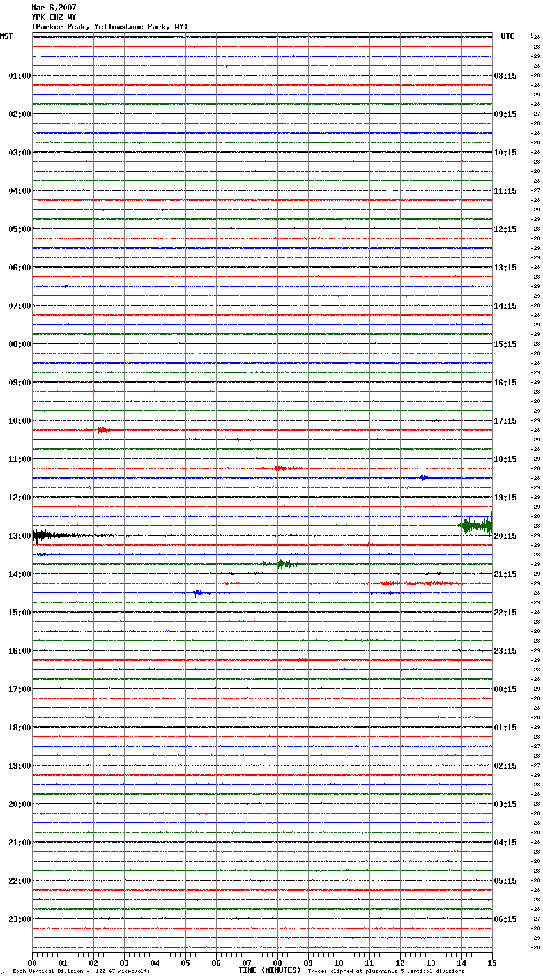The image size is (543, 980).
Task: Click the large green seismic burst before 13:00
Action: click(x=476, y=526)
